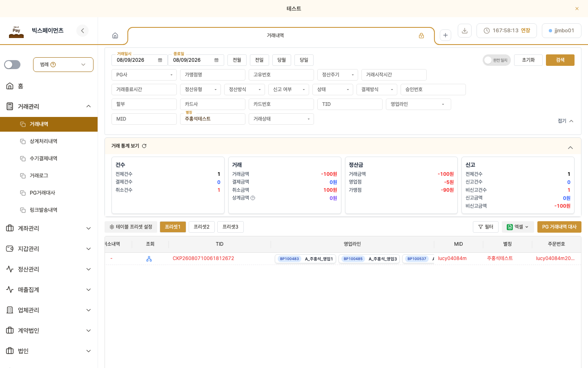
Task: Click the home icon tab
Action: tap(115, 36)
